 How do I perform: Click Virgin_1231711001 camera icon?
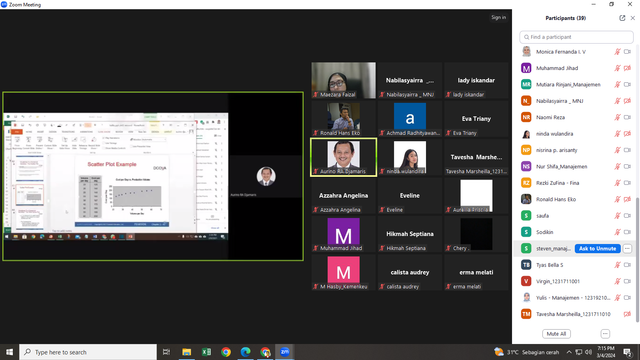[x=627, y=281]
